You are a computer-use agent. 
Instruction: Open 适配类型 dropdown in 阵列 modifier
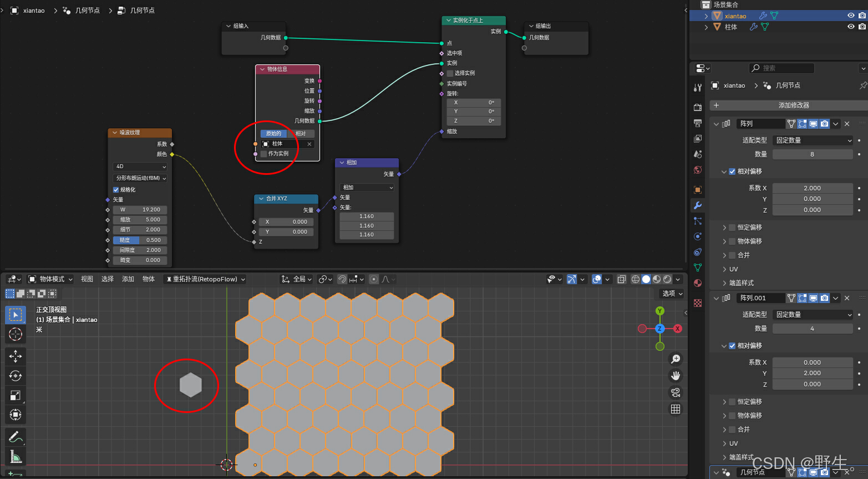click(x=813, y=140)
